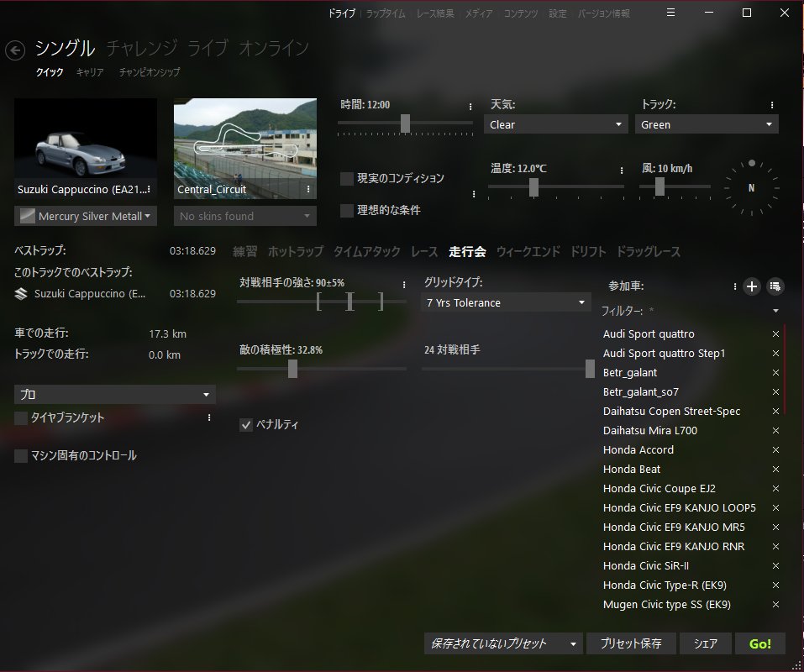Open トラック Green dropdown
This screenshot has height=672, width=804.
tap(707, 124)
